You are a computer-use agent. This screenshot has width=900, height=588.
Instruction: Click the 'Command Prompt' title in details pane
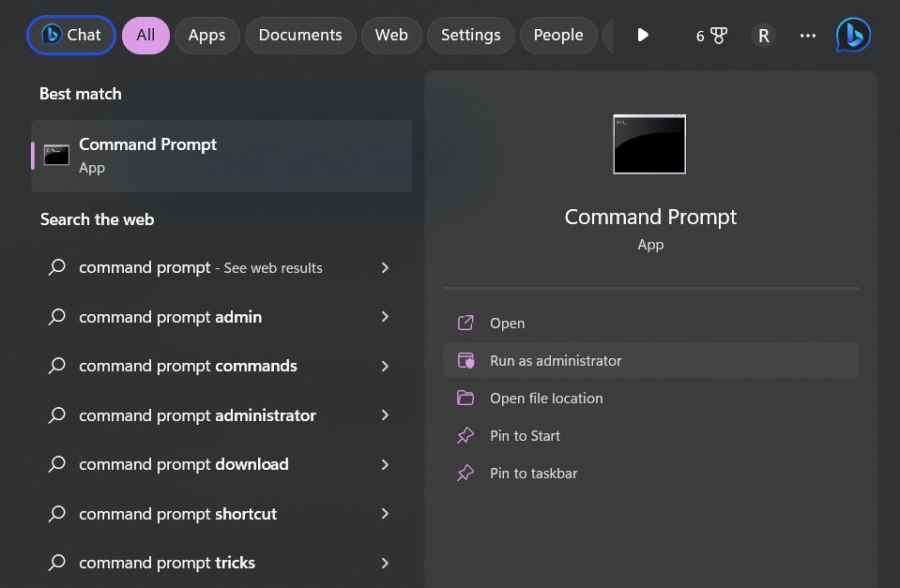coord(650,217)
